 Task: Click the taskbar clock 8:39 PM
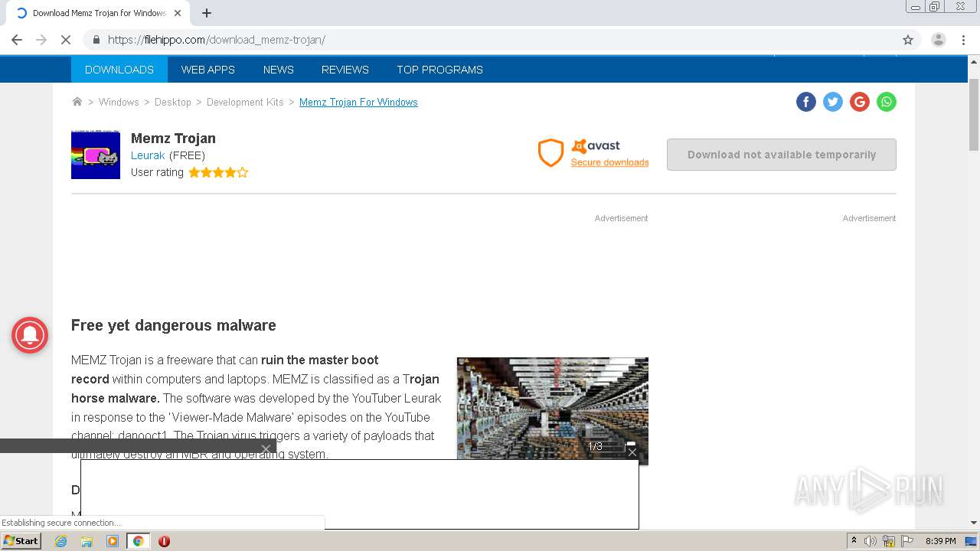click(941, 541)
